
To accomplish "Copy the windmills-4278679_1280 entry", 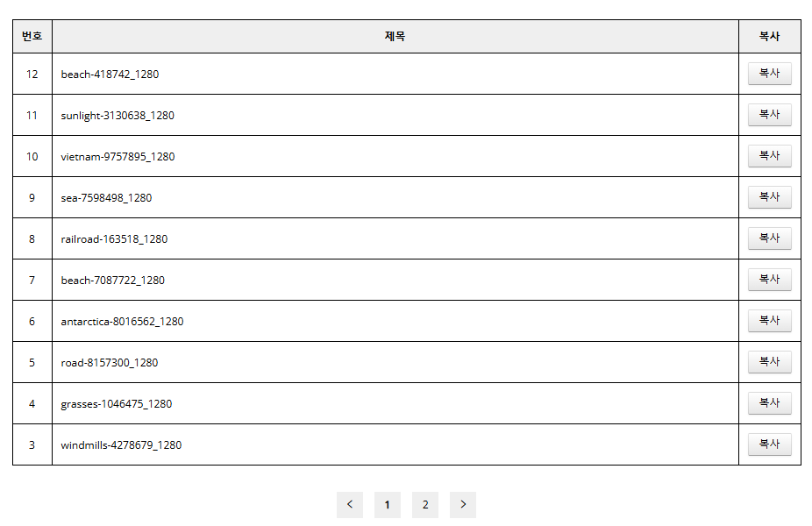I will [769, 444].
